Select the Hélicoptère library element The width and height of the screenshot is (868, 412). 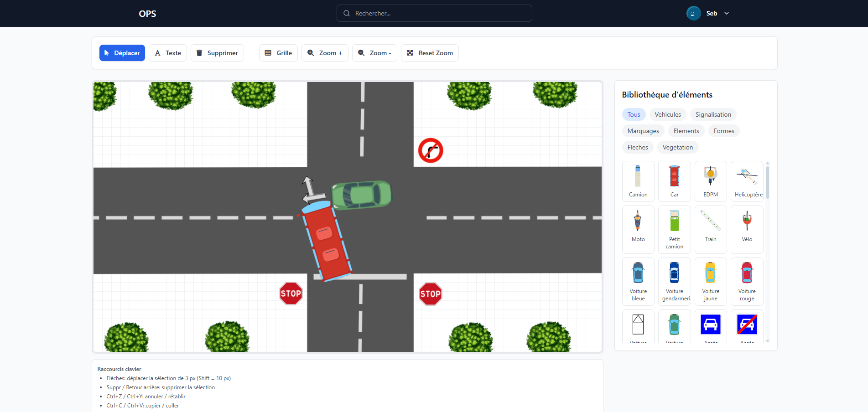click(747, 181)
